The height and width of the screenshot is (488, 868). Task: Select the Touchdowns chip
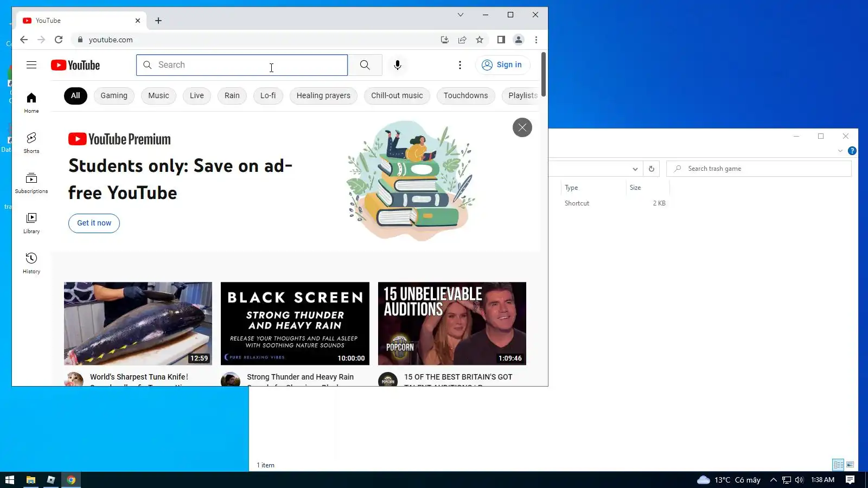(465, 96)
